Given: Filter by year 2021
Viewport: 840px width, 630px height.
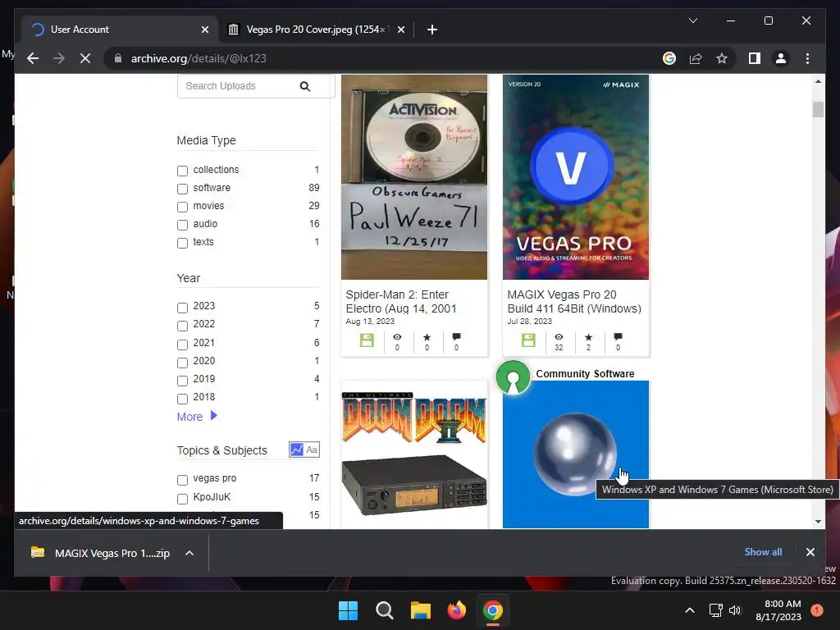Looking at the screenshot, I should click(182, 344).
